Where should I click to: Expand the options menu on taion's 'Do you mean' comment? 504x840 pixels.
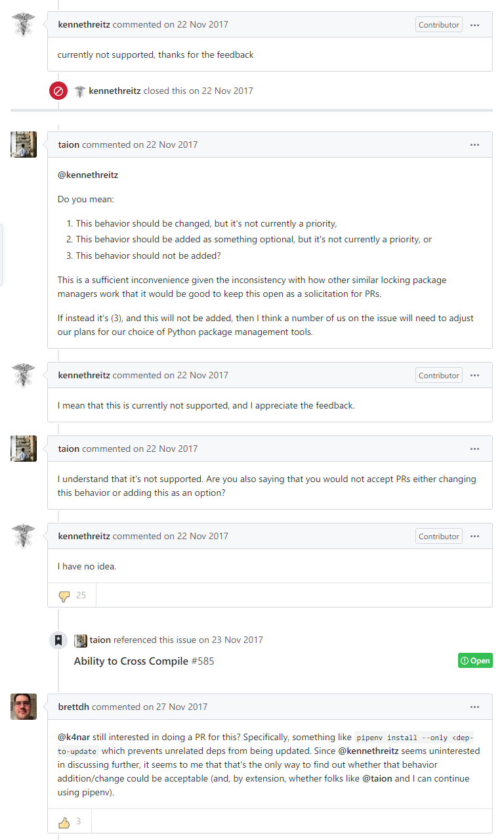click(x=474, y=145)
